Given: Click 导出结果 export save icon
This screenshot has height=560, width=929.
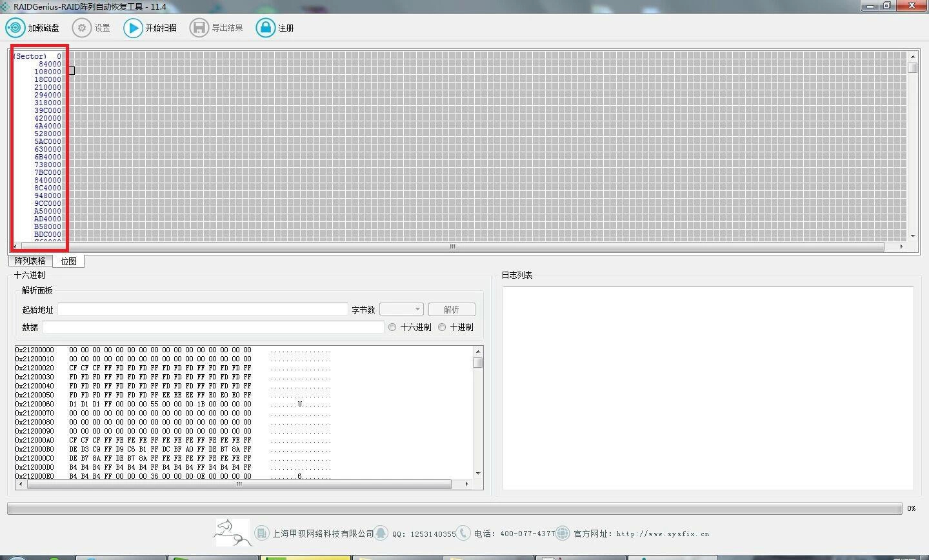Looking at the screenshot, I should click(x=199, y=28).
